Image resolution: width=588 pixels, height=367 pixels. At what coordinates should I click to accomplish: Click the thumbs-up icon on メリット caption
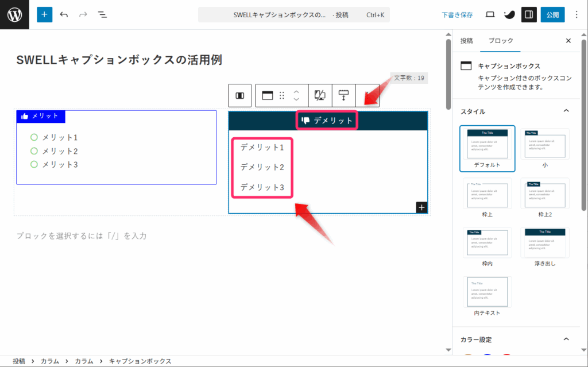(25, 117)
